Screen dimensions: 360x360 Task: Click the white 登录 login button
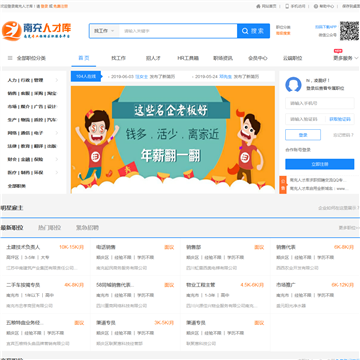303,135
